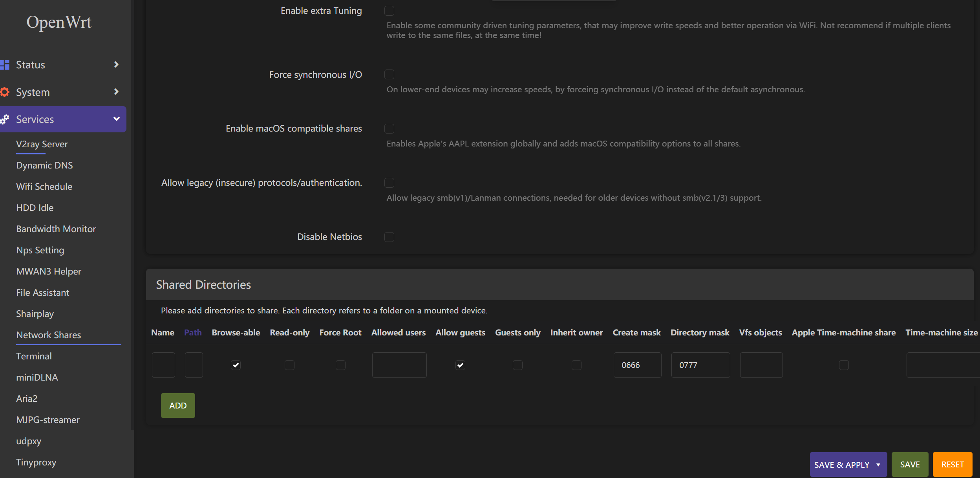Click the orange RESET button
Image resolution: width=980 pixels, height=478 pixels.
tap(953, 465)
